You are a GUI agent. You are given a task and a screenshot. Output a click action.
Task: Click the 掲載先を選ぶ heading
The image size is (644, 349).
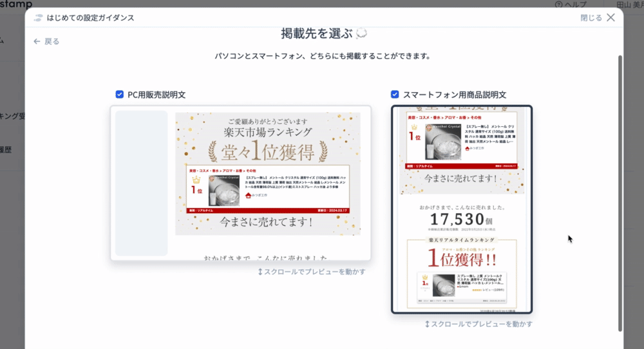[x=317, y=33]
